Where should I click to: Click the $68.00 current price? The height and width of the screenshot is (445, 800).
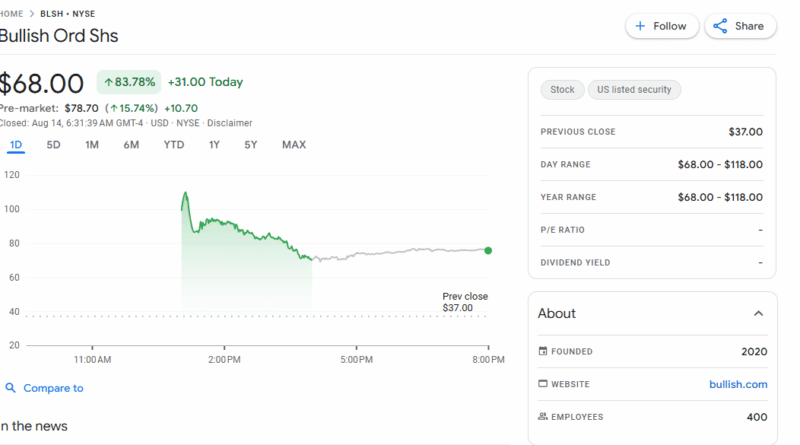coord(41,84)
